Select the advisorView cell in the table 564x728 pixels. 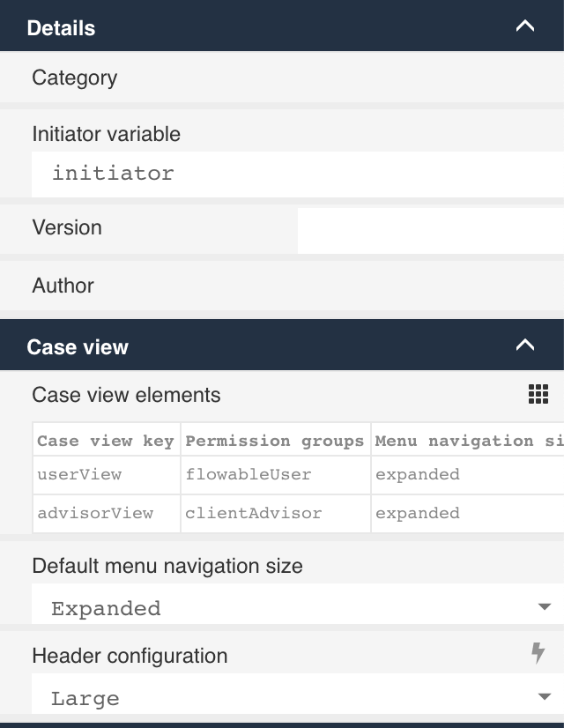tap(106, 513)
